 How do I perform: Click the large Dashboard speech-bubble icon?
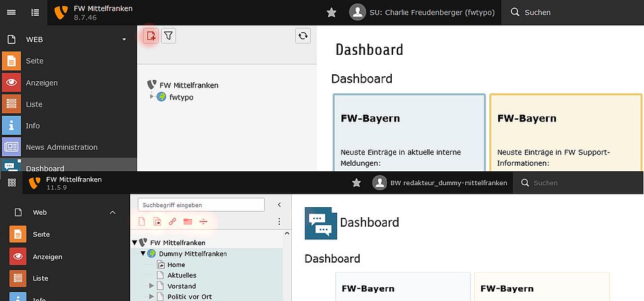321,224
